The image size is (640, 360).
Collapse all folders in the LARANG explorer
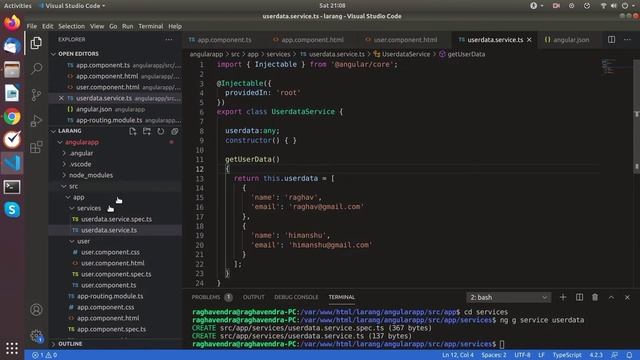tap(174, 131)
